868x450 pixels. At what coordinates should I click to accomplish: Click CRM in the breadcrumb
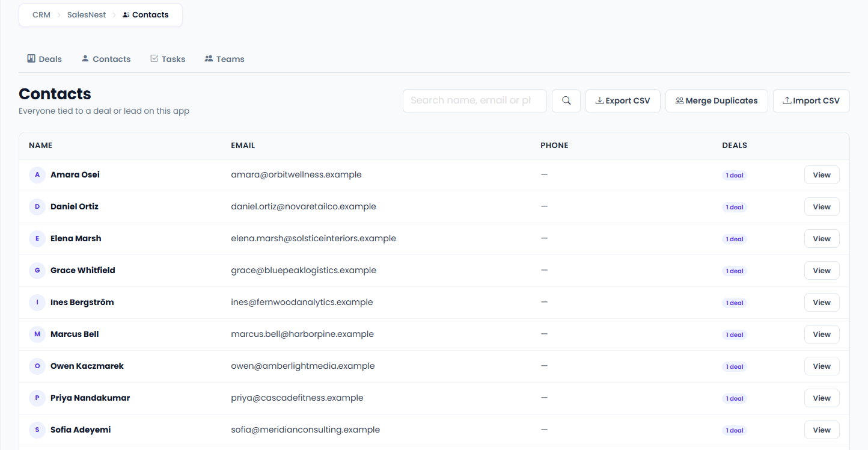tap(41, 14)
